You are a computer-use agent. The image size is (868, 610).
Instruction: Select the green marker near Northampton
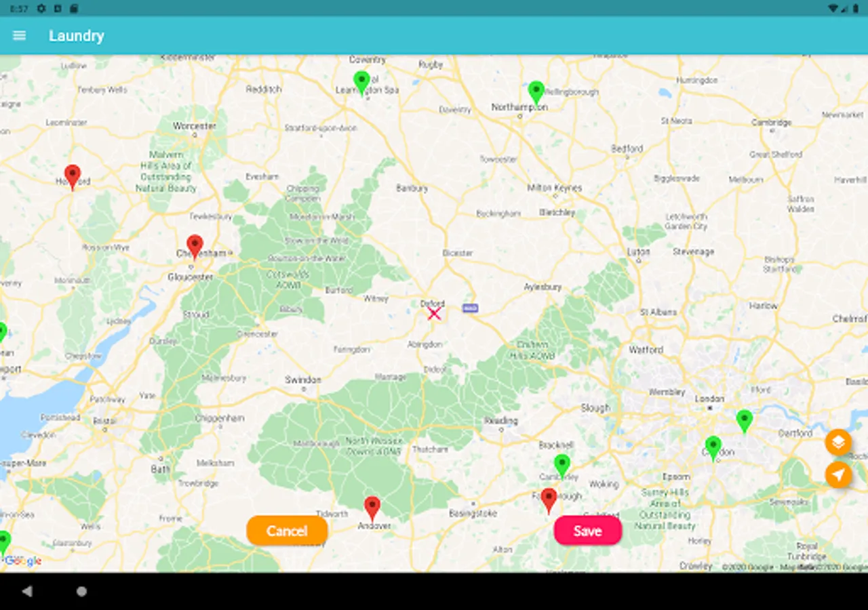pos(536,93)
